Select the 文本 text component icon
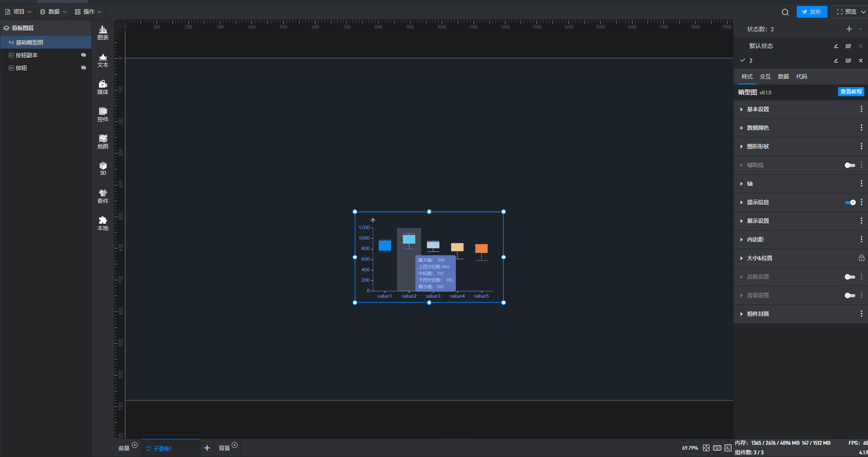The height and width of the screenshot is (457, 868). click(103, 60)
